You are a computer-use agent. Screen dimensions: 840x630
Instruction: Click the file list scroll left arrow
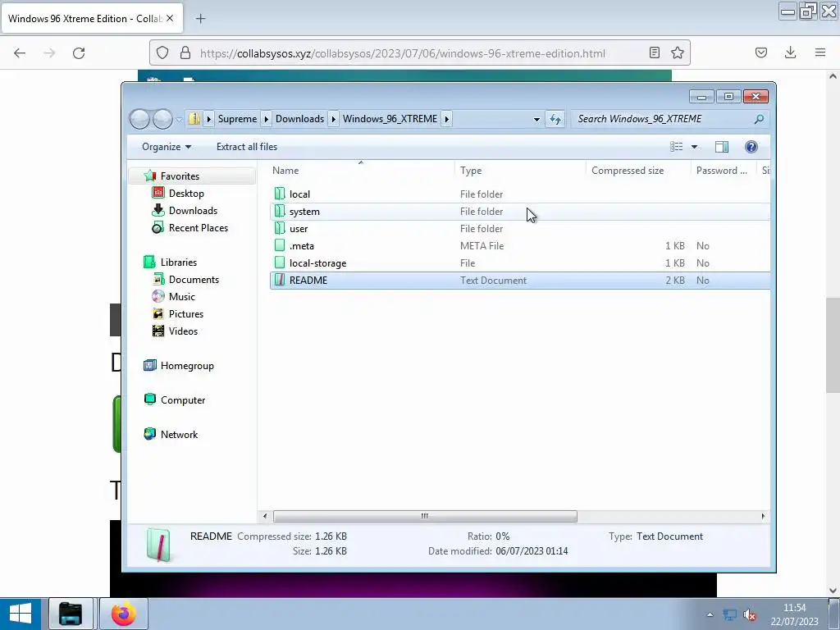click(x=265, y=517)
